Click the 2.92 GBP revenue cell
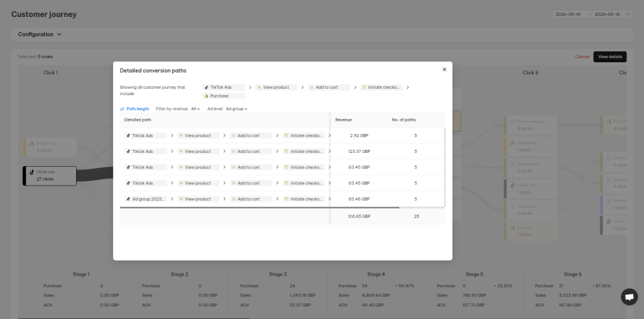Screen dimensions: 644x319 coord(360,136)
